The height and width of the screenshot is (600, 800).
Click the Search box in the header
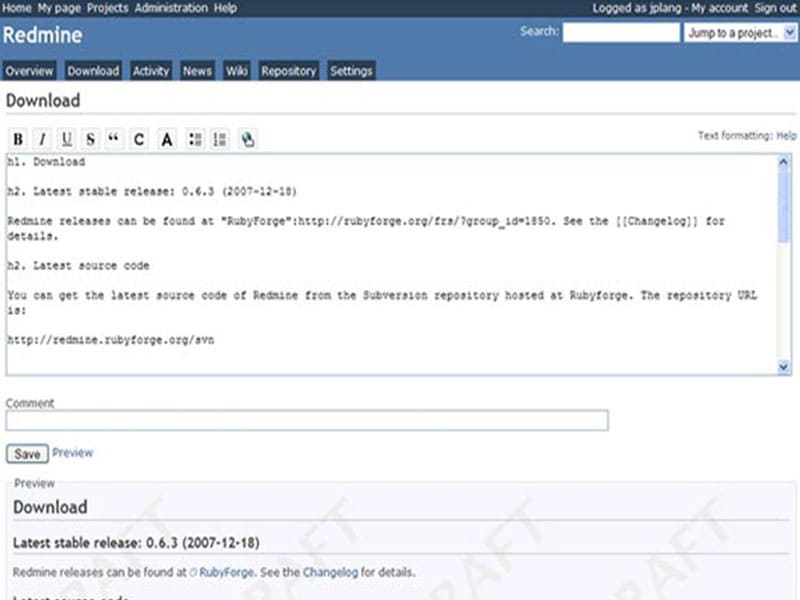point(620,31)
